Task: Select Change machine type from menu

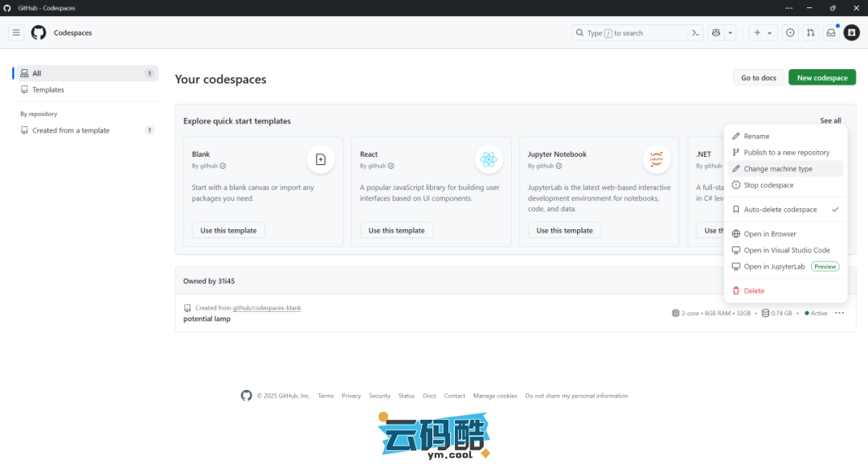Action: 777,169
